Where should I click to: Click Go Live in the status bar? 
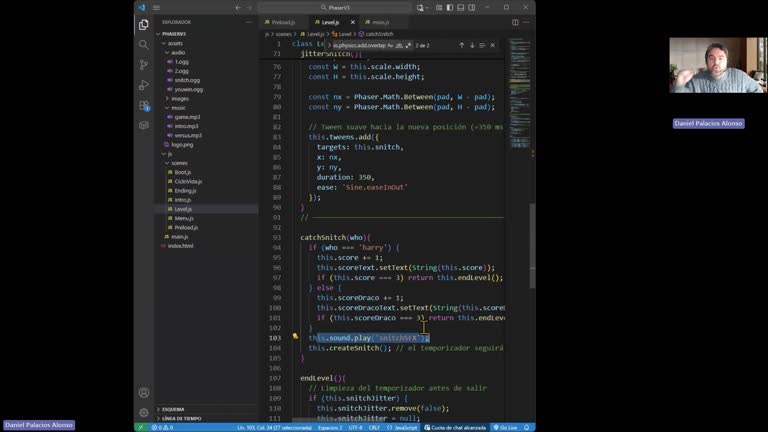tap(505, 428)
